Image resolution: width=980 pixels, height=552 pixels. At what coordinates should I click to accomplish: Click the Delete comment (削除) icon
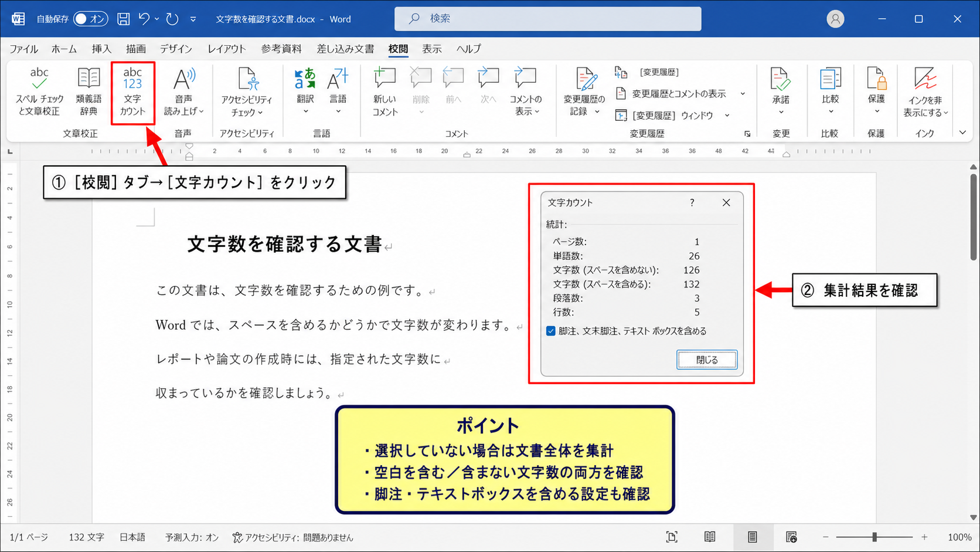421,78
